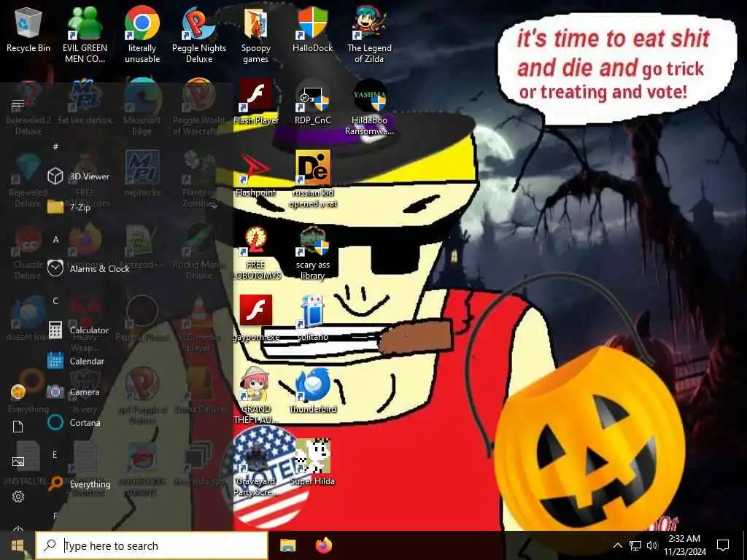Screen dimensions: 747x560
Task: Open the 'literally unusable' Chrome shortcut
Action: [142, 35]
